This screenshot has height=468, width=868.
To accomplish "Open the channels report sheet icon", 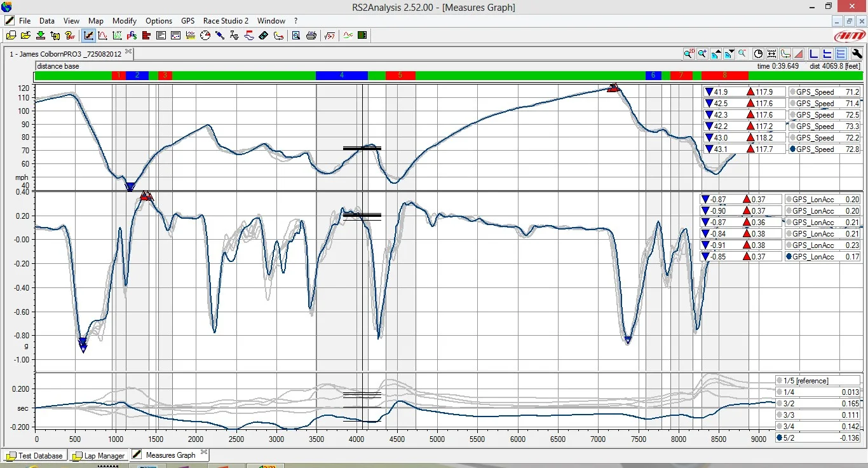I will click(161, 36).
